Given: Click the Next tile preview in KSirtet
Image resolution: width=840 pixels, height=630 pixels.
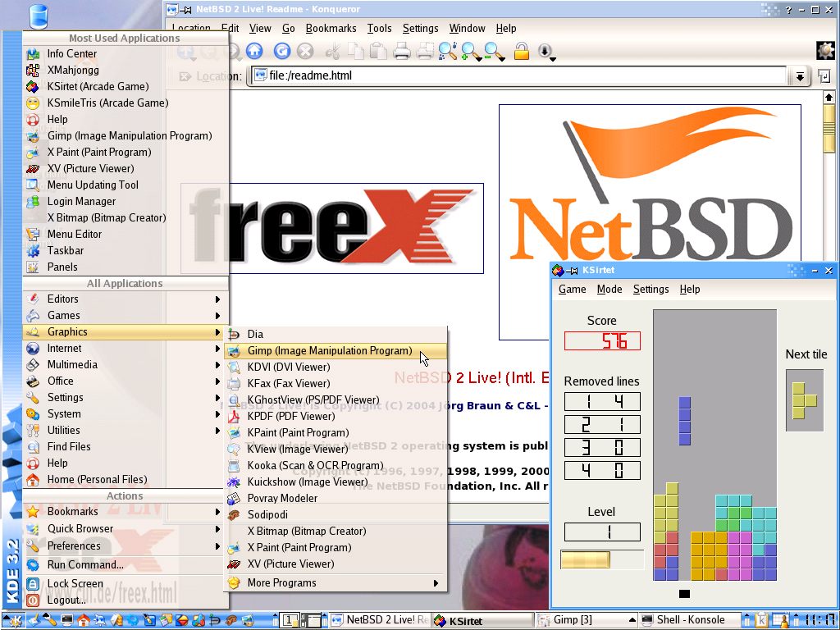Looking at the screenshot, I should 805,400.
